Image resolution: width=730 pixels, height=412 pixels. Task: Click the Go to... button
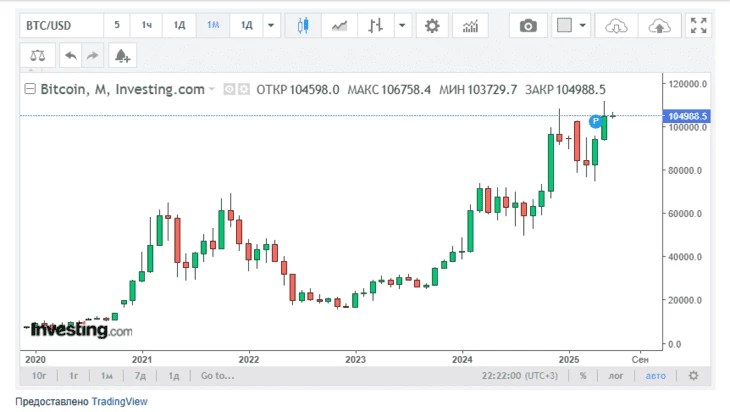click(216, 376)
